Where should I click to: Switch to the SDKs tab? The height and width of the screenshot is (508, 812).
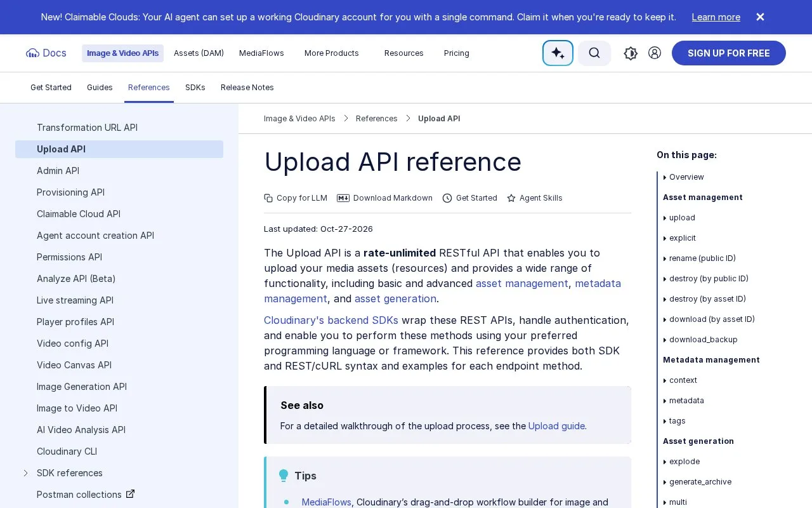coord(195,88)
